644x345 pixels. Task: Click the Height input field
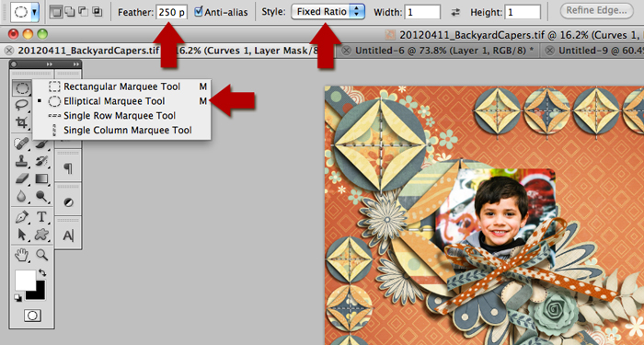[523, 12]
